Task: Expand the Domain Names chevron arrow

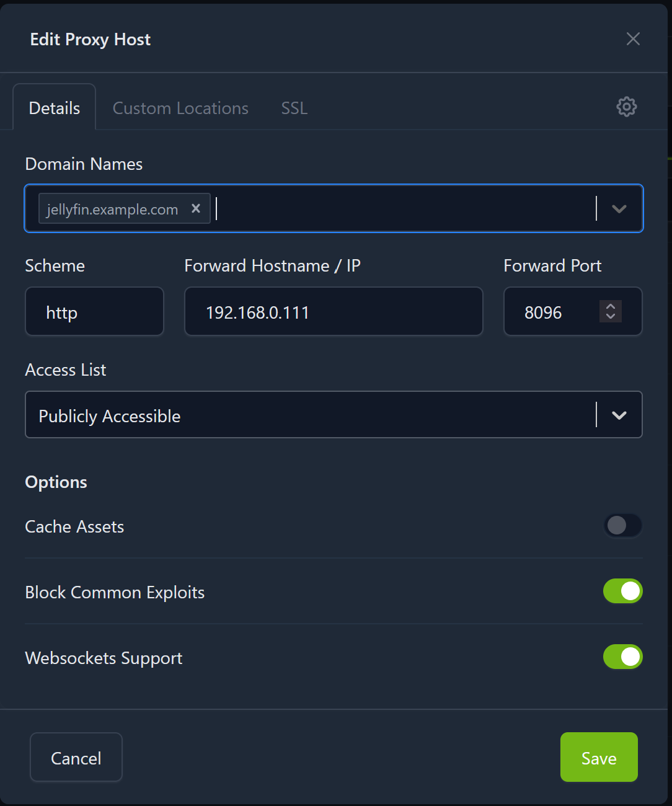Action: click(x=619, y=209)
